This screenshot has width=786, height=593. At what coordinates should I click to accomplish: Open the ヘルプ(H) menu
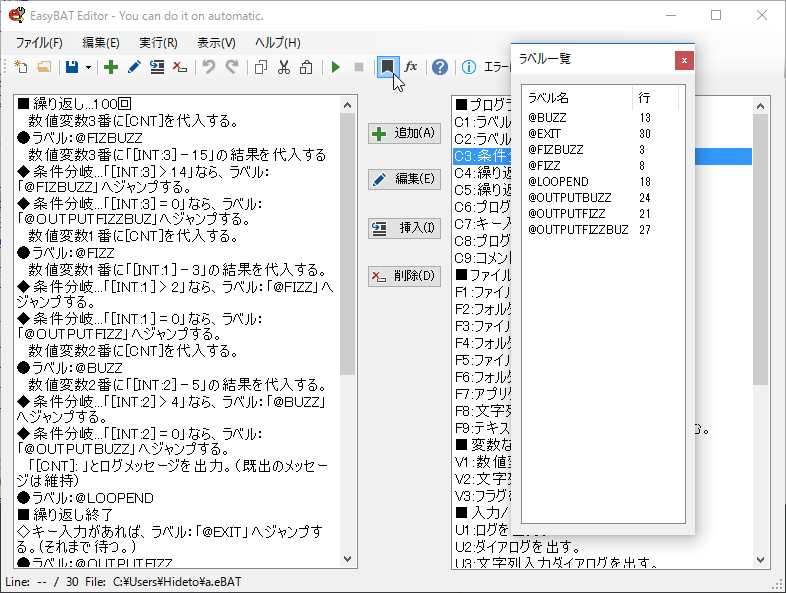tap(278, 43)
